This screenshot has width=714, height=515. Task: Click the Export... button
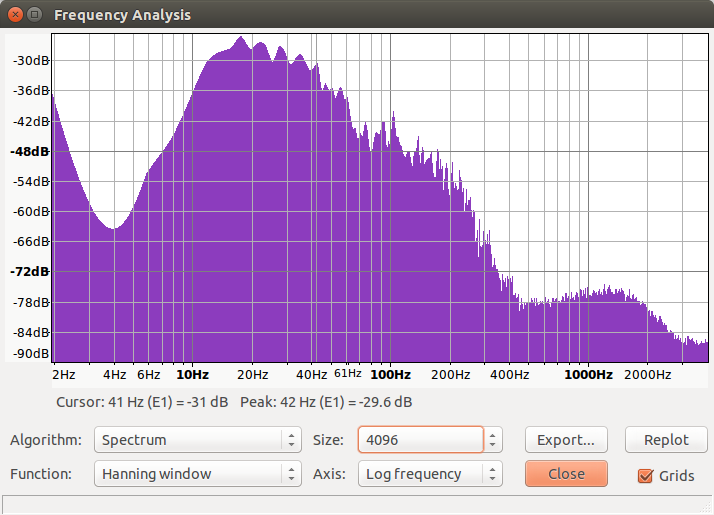click(566, 440)
